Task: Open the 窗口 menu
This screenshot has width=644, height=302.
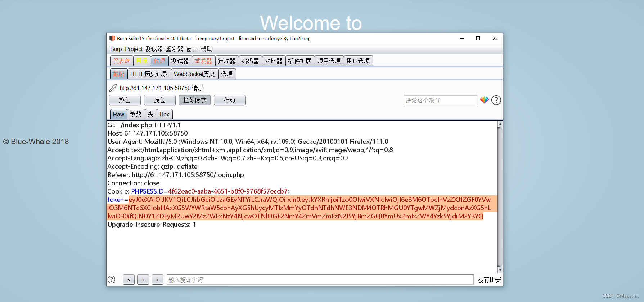Action: point(192,49)
